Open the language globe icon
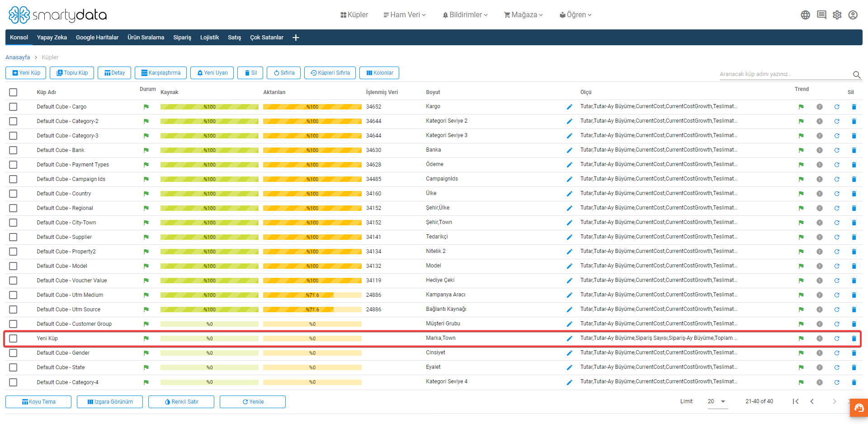The image size is (868, 424). coord(805,15)
